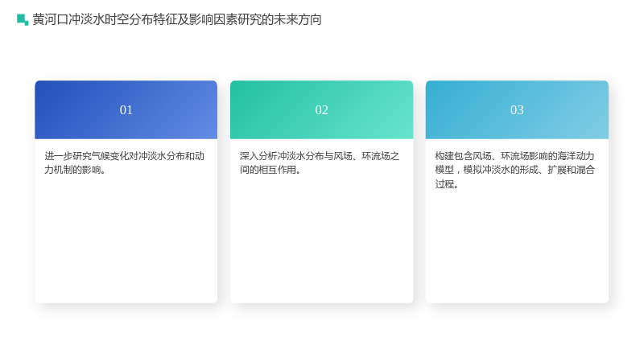
Task: Click the green square icon beside the title
Action: pyautogui.click(x=23, y=19)
